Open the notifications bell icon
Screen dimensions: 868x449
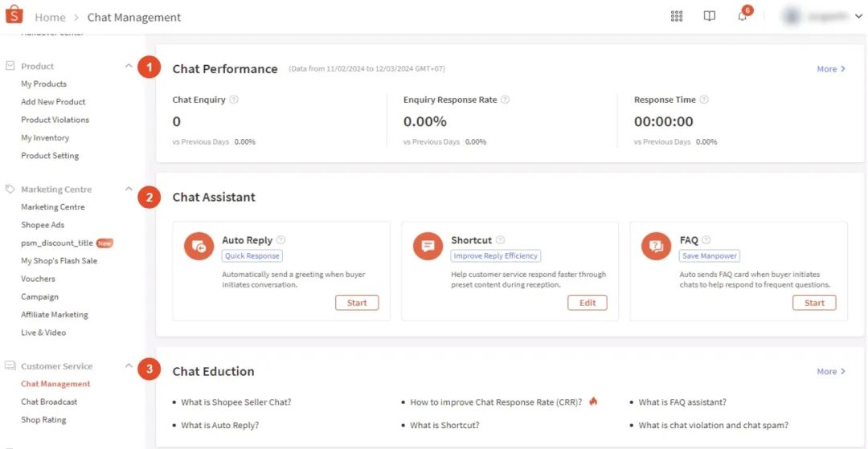coord(743,17)
